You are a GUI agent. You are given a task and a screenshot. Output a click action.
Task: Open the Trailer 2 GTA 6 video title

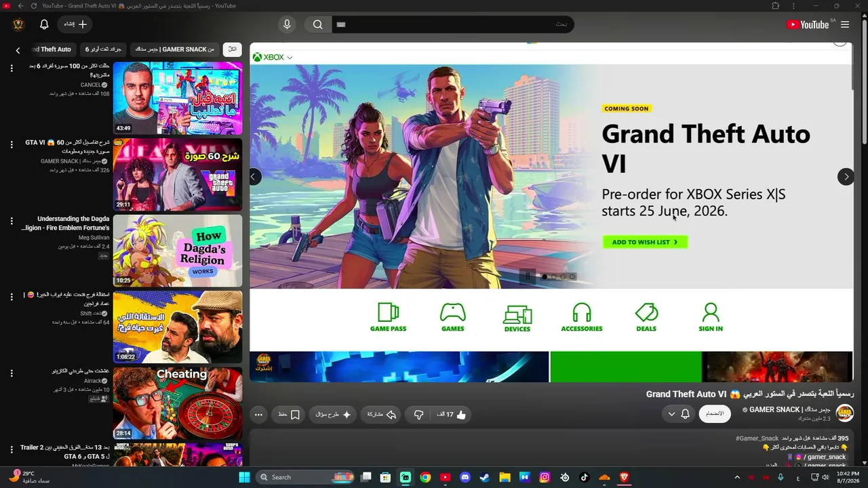click(x=66, y=452)
